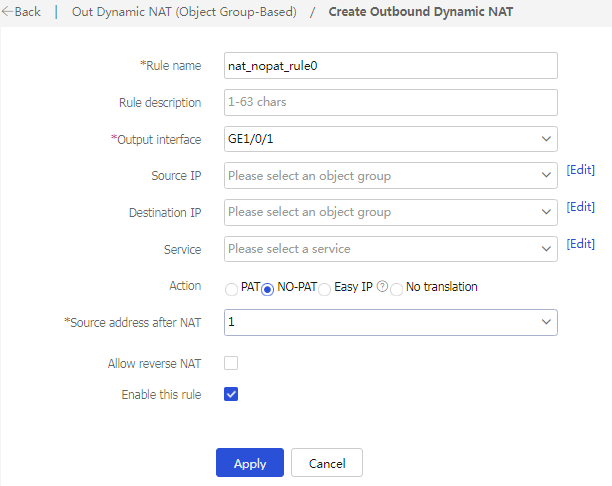Image resolution: width=612 pixels, height=486 pixels.
Task: Expand the Destination IP object group dropdown
Action: pos(390,212)
